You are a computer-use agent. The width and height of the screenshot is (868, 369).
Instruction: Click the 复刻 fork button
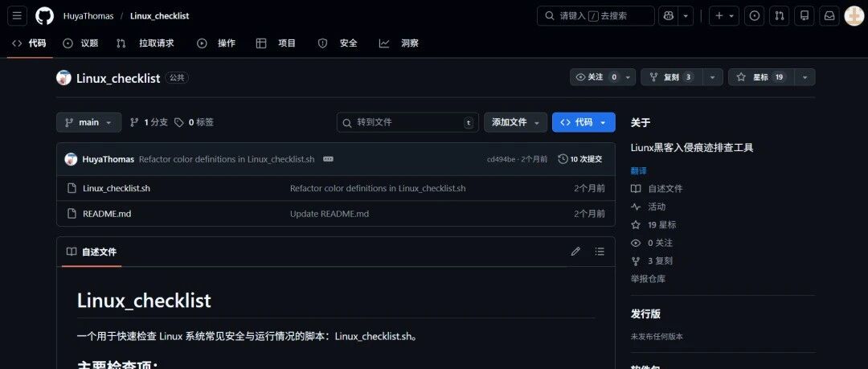click(x=672, y=77)
